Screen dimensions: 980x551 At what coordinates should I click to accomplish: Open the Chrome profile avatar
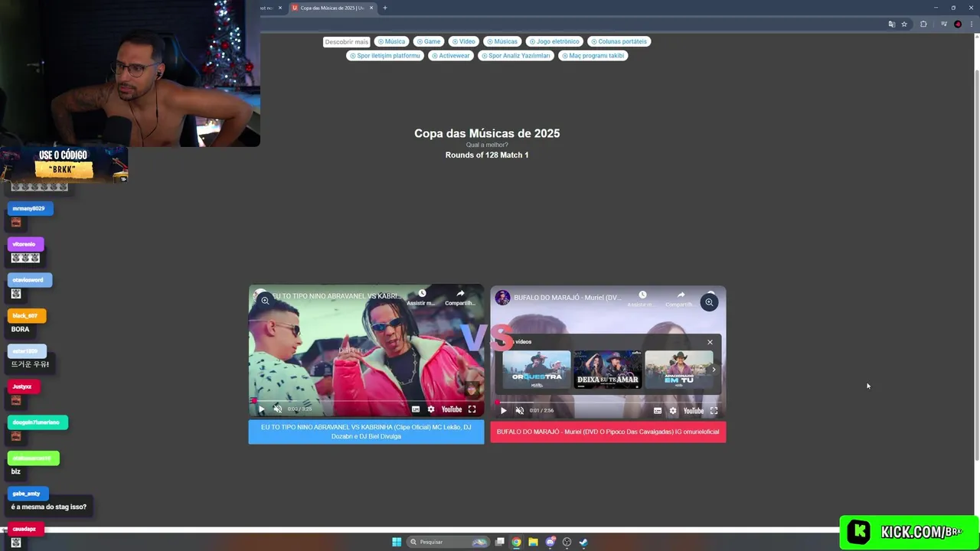point(958,24)
